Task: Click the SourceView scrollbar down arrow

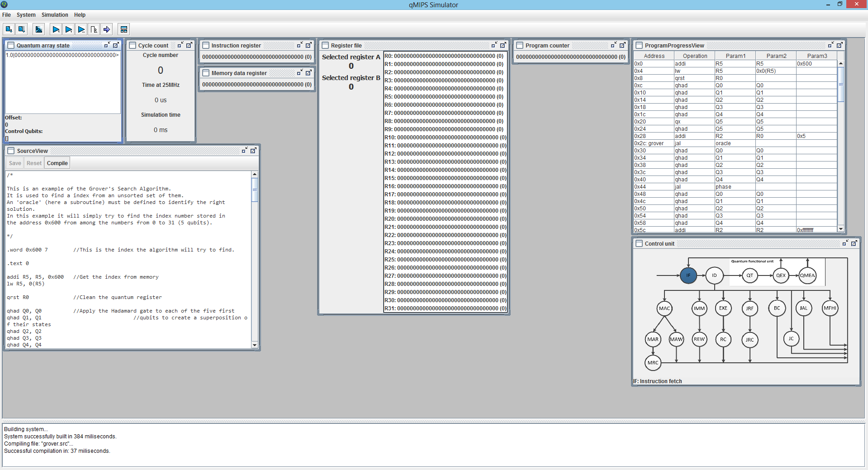Action: click(255, 345)
